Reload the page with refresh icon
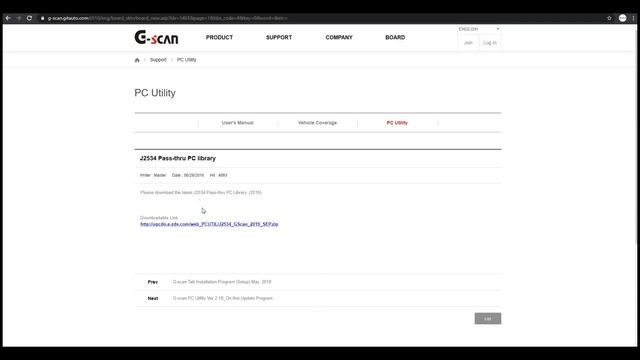The height and width of the screenshot is (360, 640). click(x=29, y=18)
